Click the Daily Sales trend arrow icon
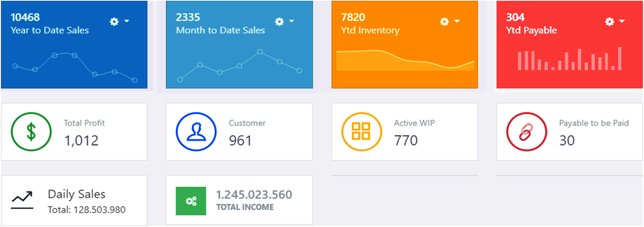The width and height of the screenshot is (644, 227). 22,200
